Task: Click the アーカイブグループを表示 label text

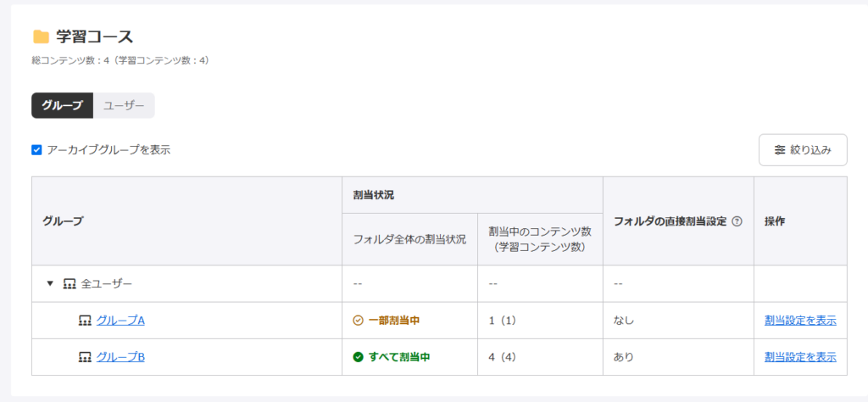Action: point(108,150)
